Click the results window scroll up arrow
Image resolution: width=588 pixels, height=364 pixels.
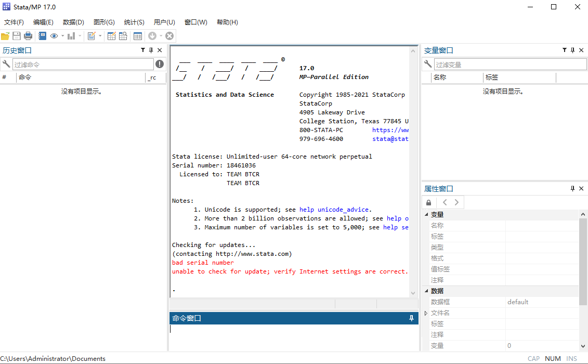(413, 50)
